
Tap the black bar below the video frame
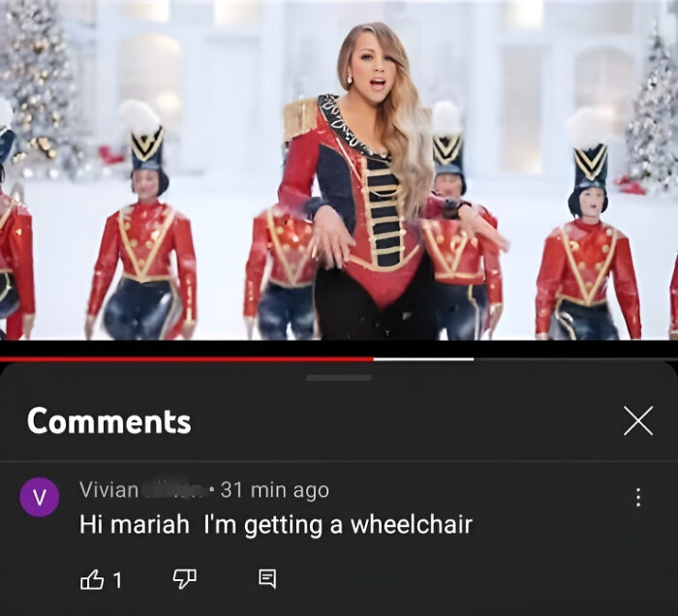click(339, 348)
